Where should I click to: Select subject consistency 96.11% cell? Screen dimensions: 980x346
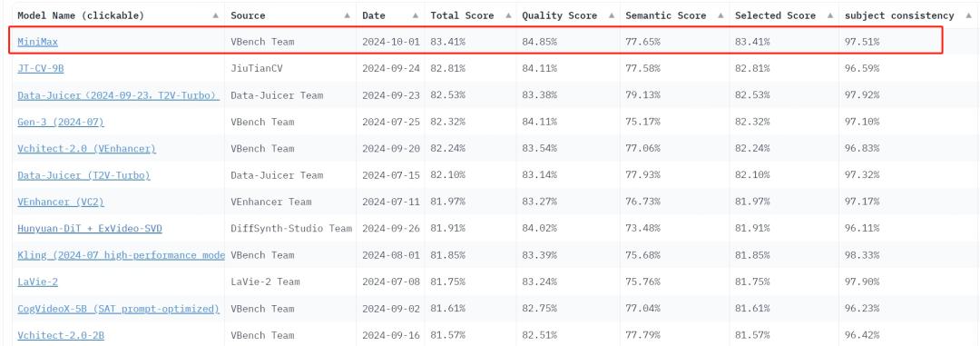point(861,228)
